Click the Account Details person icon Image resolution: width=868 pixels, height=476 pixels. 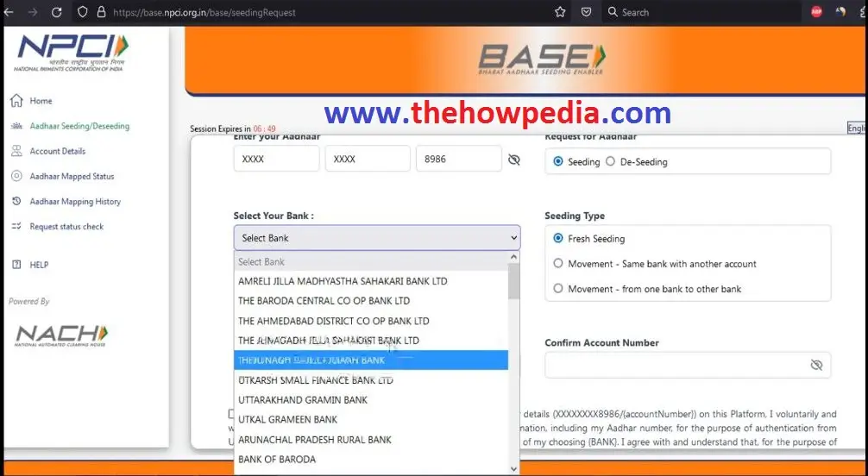[16, 151]
